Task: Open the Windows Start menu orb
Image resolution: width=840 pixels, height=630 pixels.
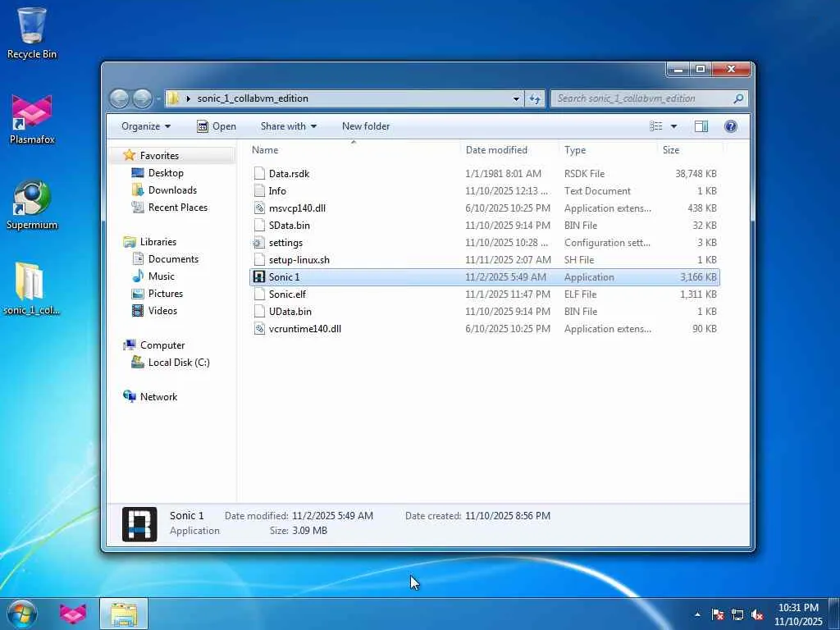Action: (21, 614)
